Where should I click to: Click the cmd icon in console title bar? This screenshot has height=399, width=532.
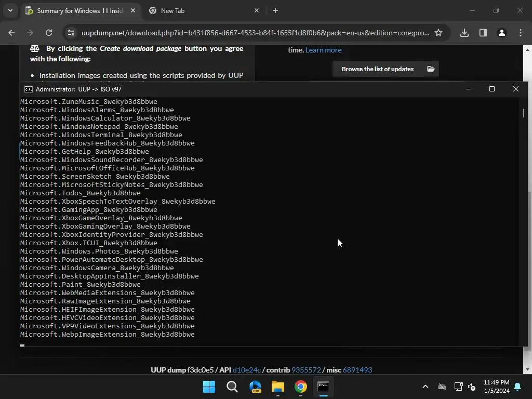pos(29,89)
